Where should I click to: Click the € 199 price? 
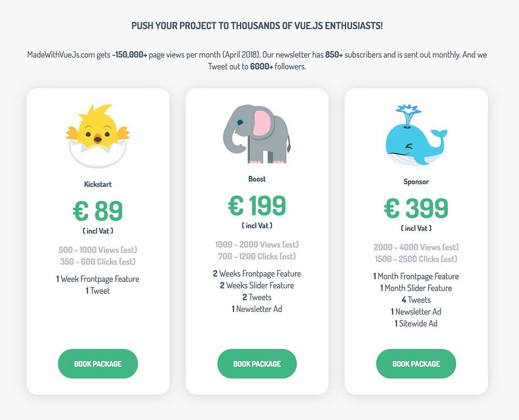tap(257, 206)
